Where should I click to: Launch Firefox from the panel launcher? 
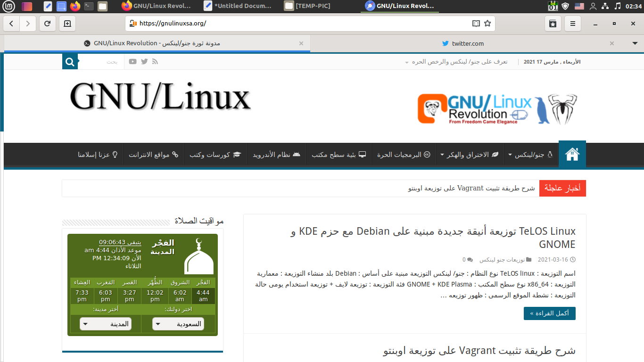tap(75, 6)
